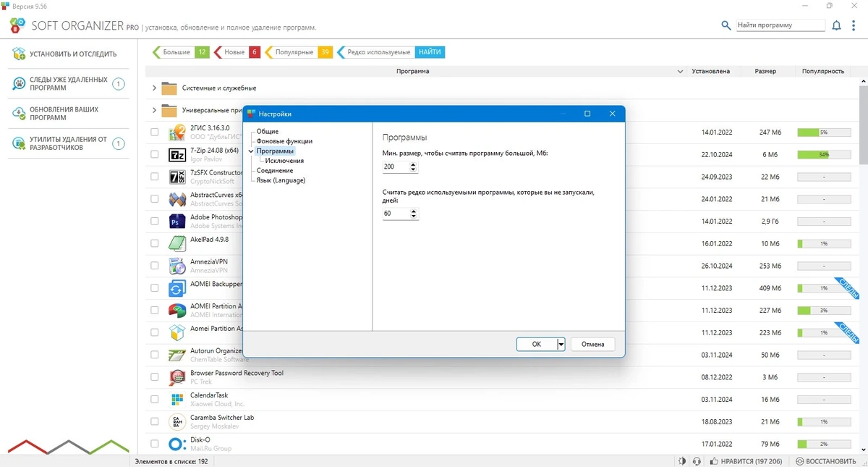Click the 7zSFX Constructor icon
This screenshot has height=467, width=868.
click(x=177, y=177)
